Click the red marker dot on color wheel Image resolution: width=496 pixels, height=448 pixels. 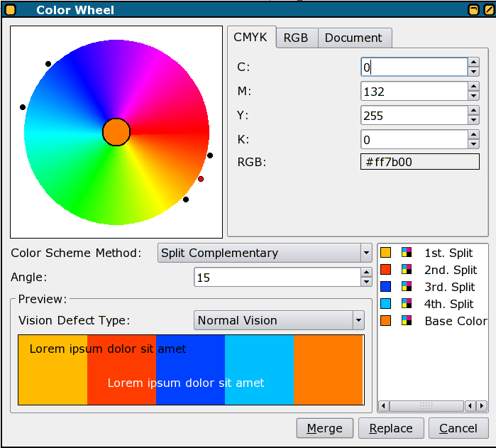[x=201, y=179]
